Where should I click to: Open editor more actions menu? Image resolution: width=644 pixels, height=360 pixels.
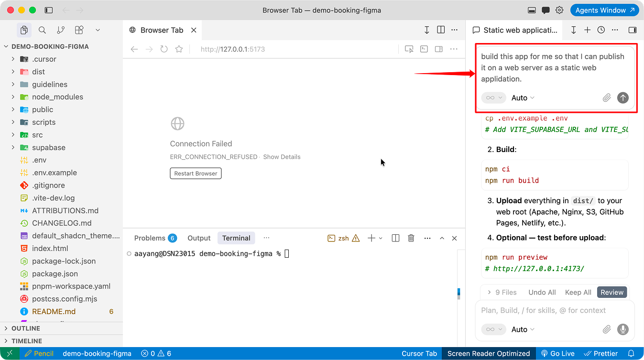(455, 30)
